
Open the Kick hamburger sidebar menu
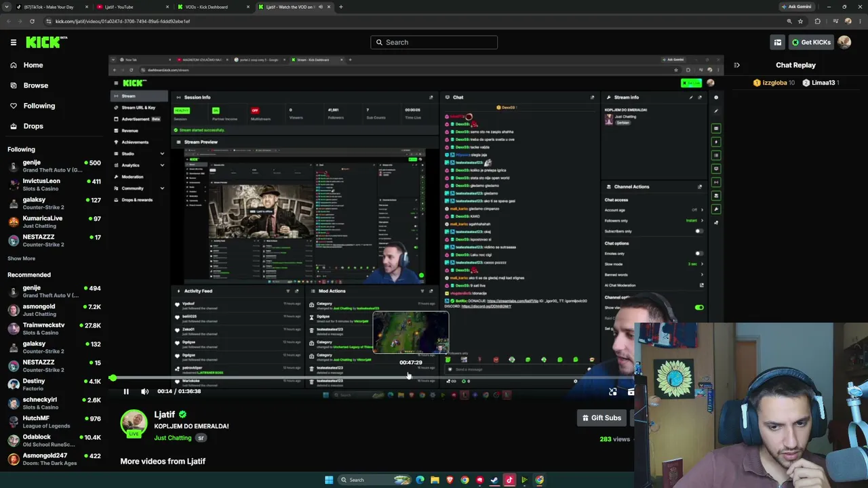[x=14, y=42]
